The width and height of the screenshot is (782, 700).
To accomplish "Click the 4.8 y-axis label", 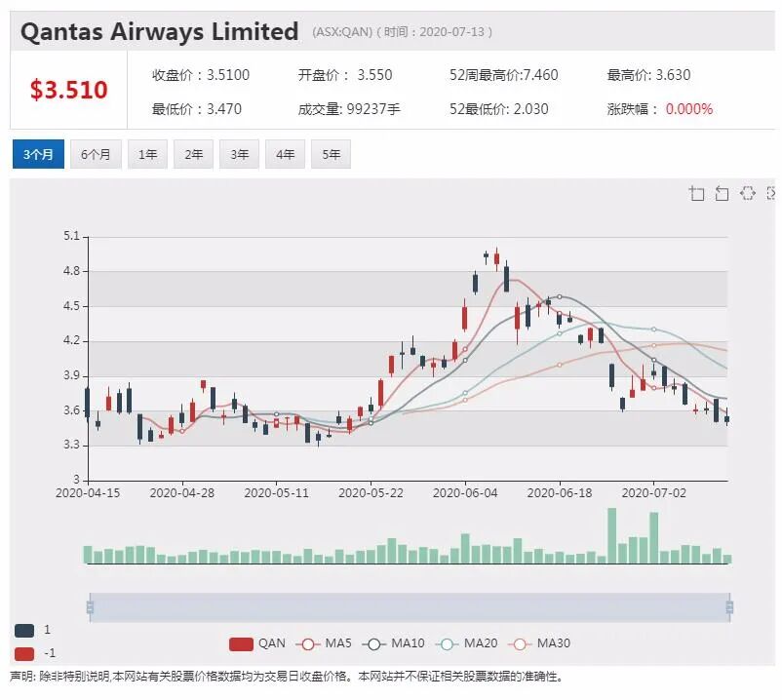I will 71,271.
